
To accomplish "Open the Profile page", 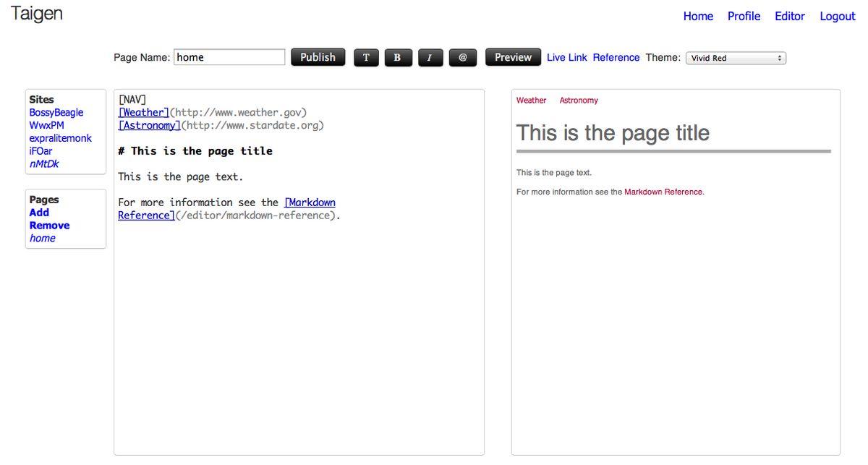I will pos(744,16).
